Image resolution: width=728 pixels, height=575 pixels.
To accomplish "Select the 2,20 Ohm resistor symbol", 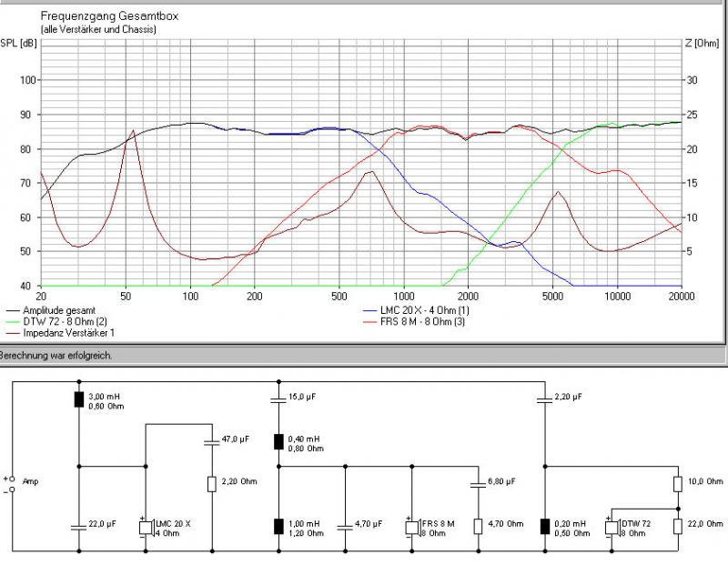I will coord(212,484).
